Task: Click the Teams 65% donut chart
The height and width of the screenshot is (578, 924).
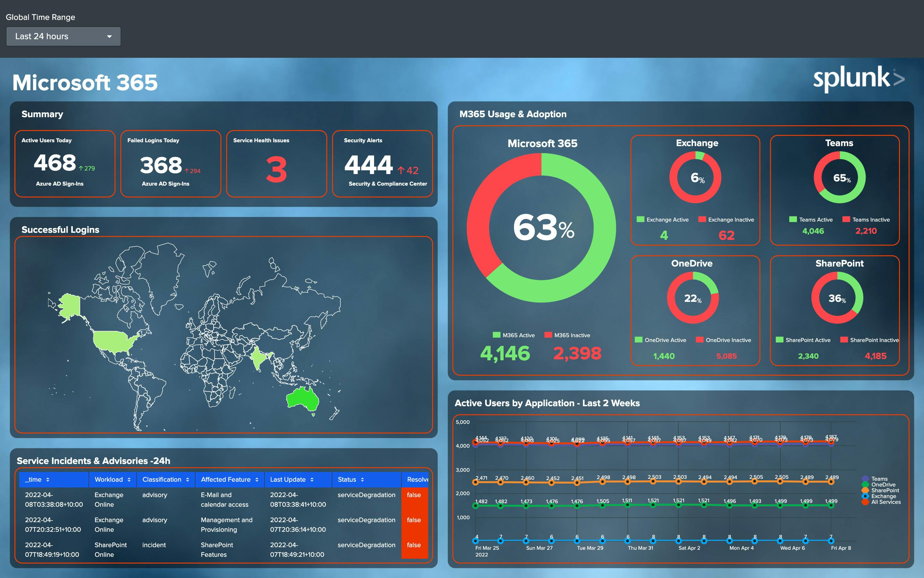Action: click(839, 177)
